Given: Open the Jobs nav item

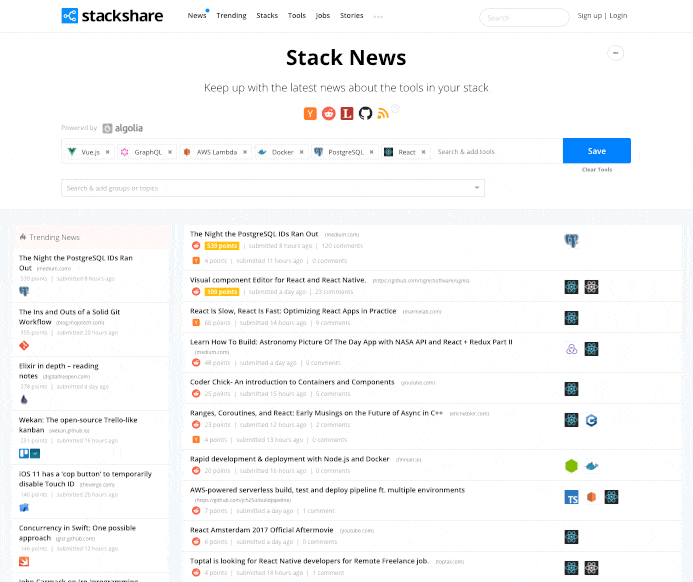Looking at the screenshot, I should (323, 15).
